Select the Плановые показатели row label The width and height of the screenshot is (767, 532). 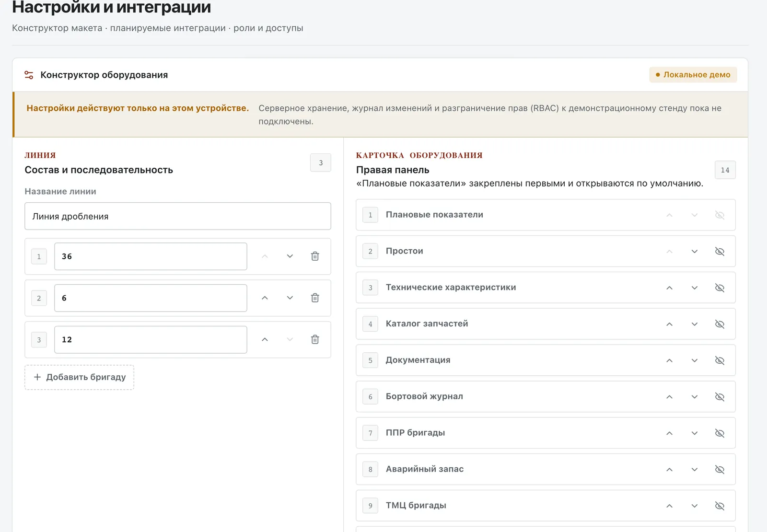(x=434, y=215)
